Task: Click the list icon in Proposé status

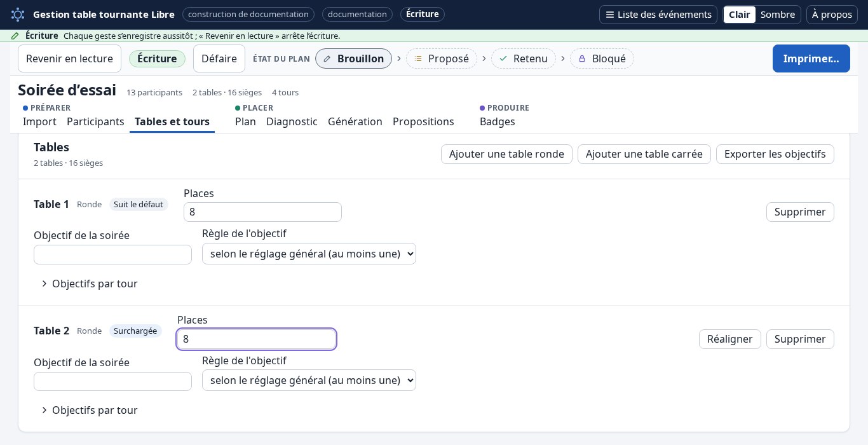Action: click(418, 58)
